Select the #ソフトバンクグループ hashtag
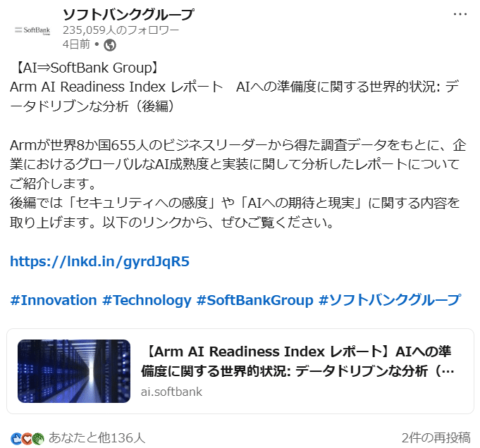 [390, 300]
